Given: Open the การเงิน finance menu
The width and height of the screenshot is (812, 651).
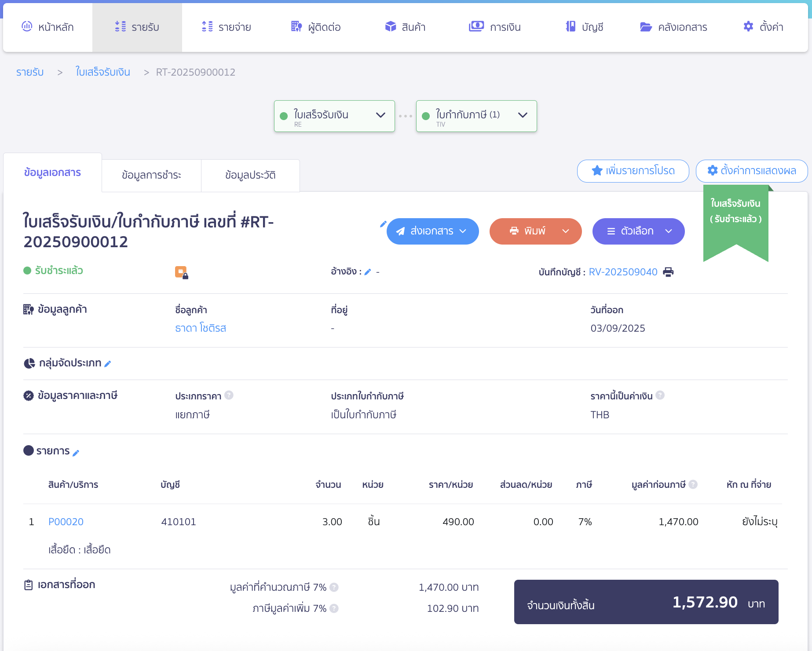Looking at the screenshot, I should tap(494, 27).
